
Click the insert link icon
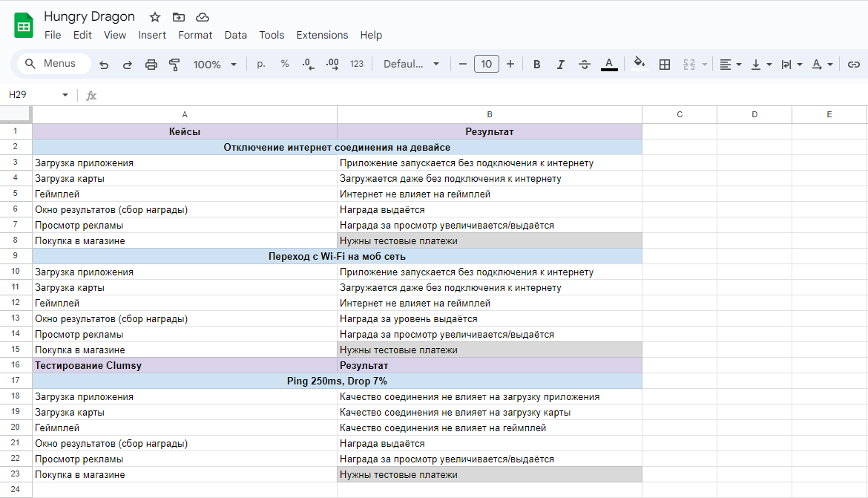point(853,65)
